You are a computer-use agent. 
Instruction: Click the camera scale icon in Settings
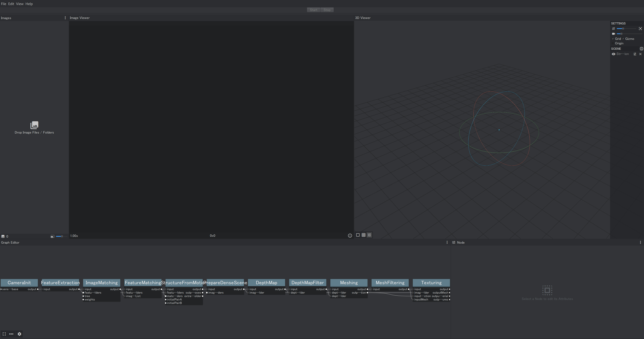(x=613, y=34)
